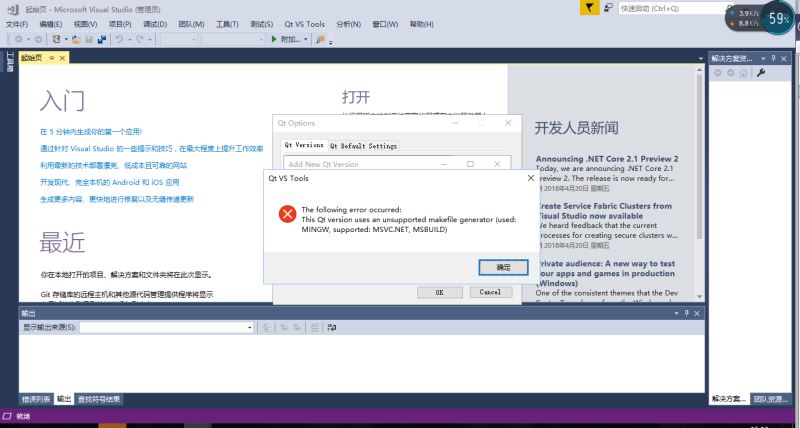Open the 工具(T) menu
800x428 pixels.
point(227,24)
